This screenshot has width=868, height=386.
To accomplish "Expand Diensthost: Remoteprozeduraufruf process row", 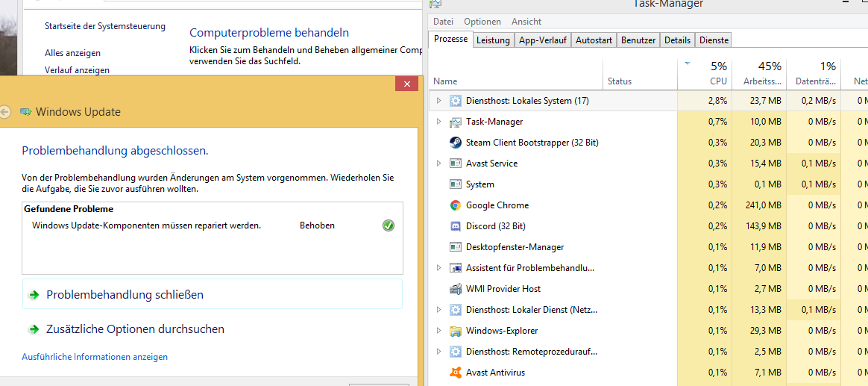I will [x=438, y=352].
